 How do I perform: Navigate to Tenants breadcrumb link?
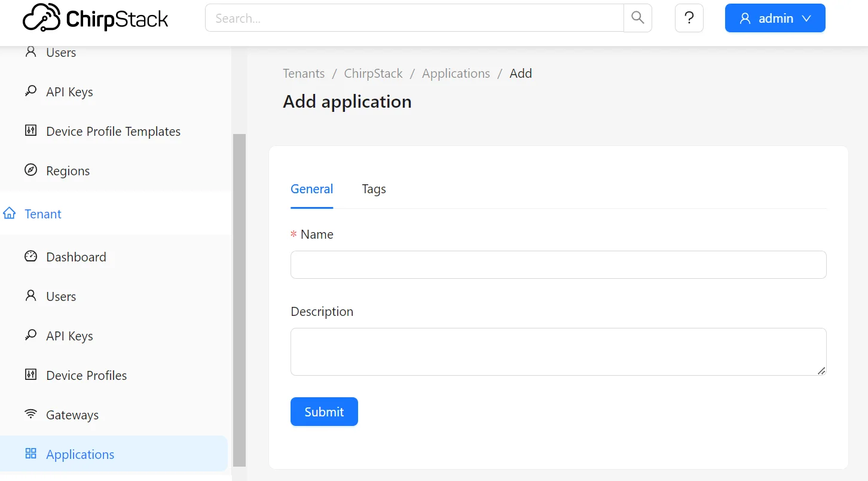point(303,73)
